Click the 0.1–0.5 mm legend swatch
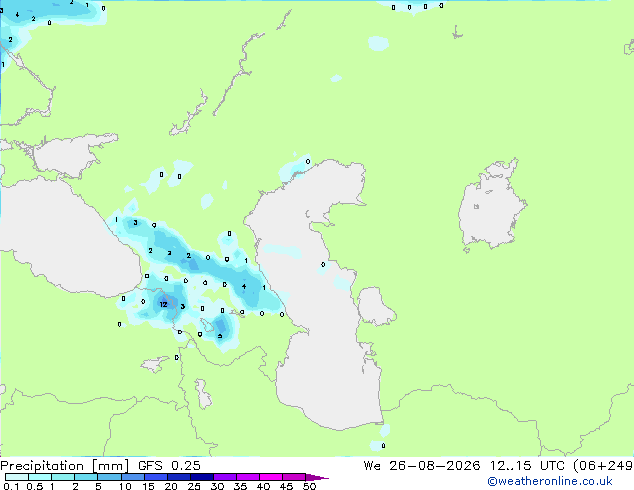634x490 pixels. click(17, 477)
